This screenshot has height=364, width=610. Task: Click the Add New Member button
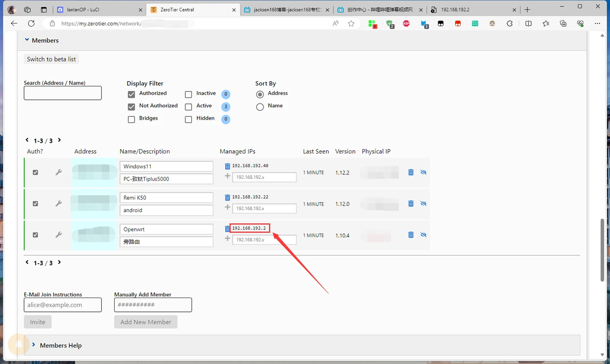[x=146, y=322]
